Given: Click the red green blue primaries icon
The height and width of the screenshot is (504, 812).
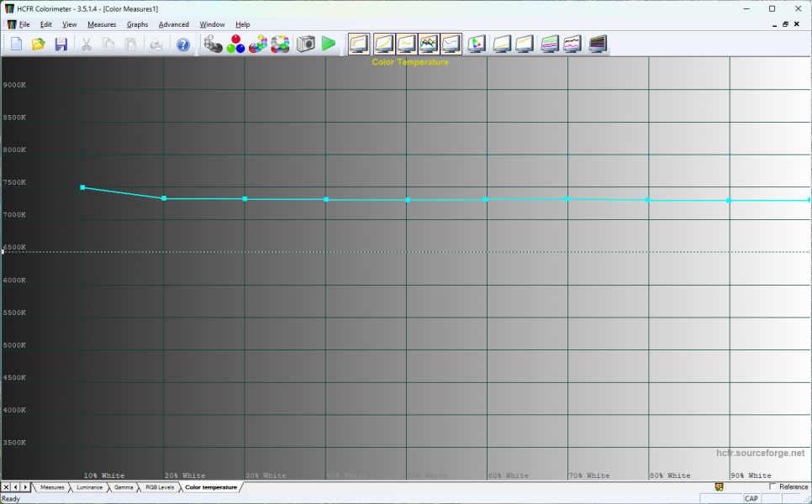Looking at the screenshot, I should click(235, 44).
